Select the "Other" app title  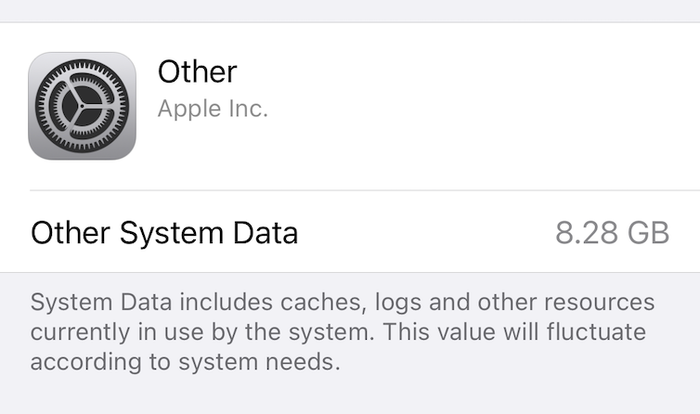coord(197,72)
